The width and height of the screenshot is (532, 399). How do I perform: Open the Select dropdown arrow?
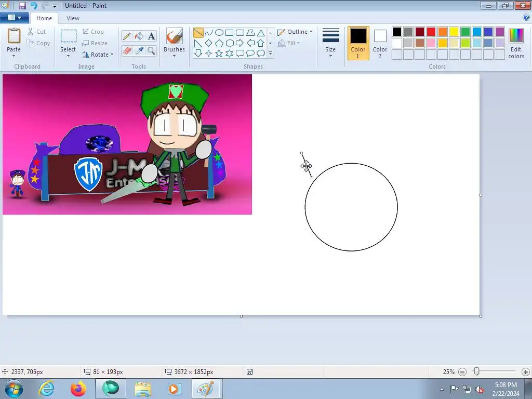tap(68, 56)
